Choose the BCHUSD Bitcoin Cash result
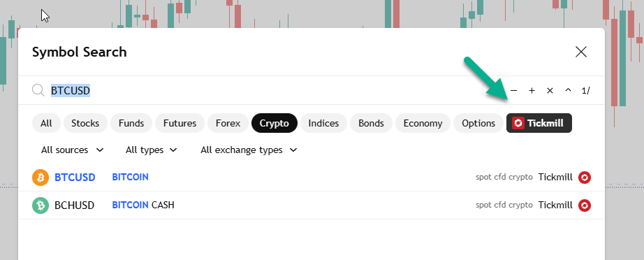Screen dimensions: 644x260 (x=312, y=205)
